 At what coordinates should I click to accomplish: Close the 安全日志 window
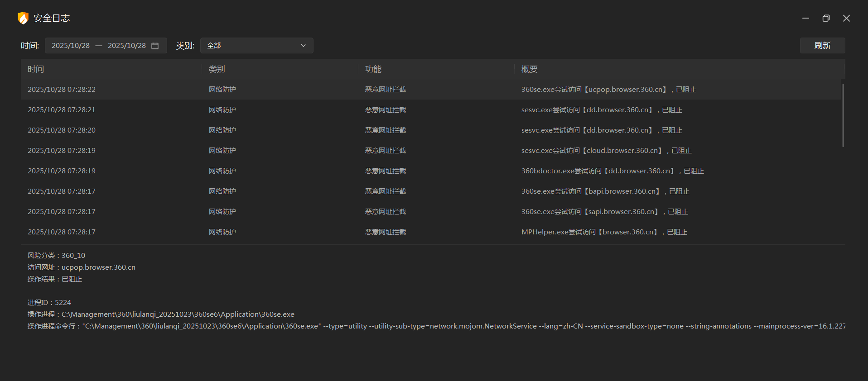[x=846, y=18]
